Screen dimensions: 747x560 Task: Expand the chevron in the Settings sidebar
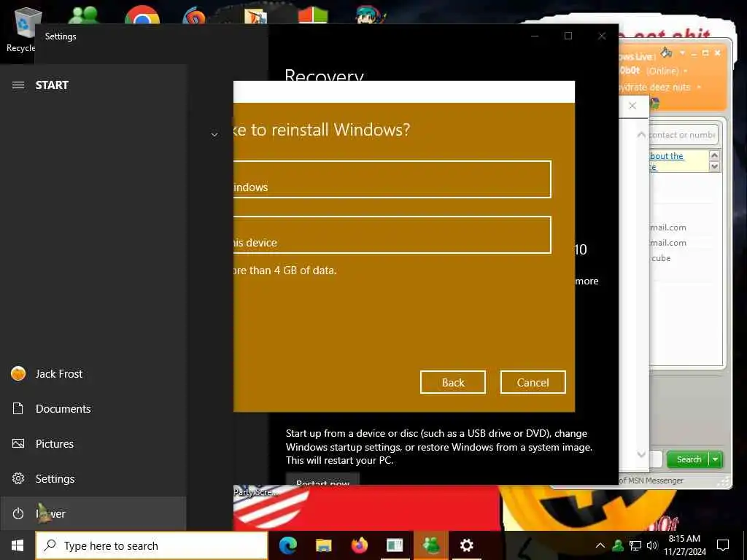[214, 135]
